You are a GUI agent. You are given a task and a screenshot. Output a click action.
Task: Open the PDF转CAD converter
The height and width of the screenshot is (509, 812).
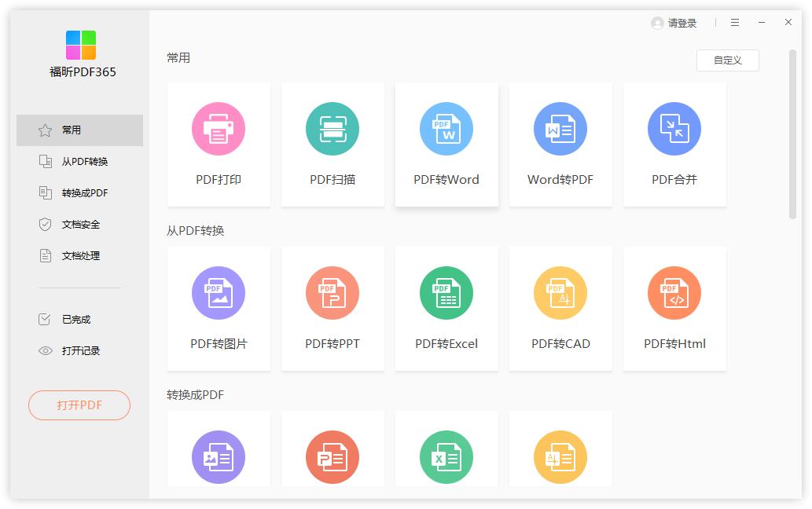[x=560, y=308]
